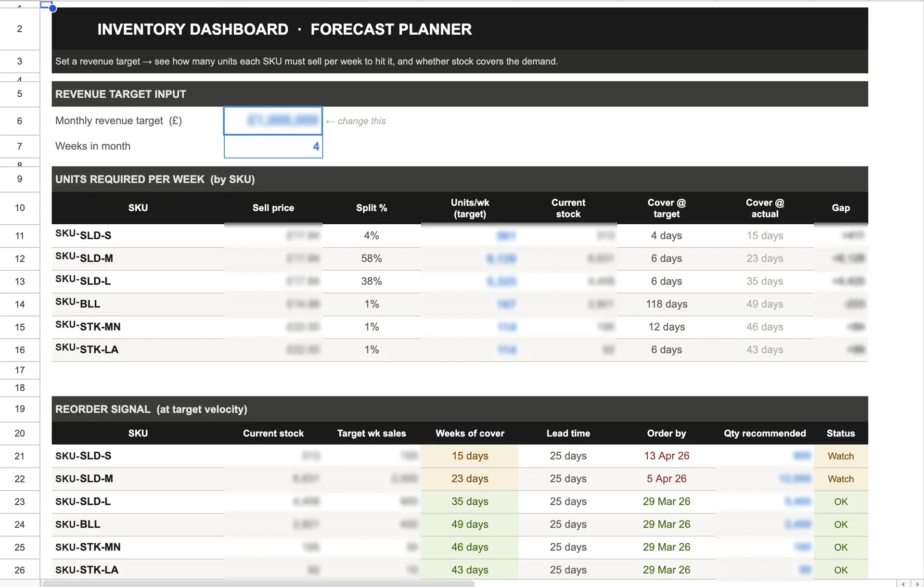
Task: Click the 118 days cover at target cell
Action: (667, 304)
